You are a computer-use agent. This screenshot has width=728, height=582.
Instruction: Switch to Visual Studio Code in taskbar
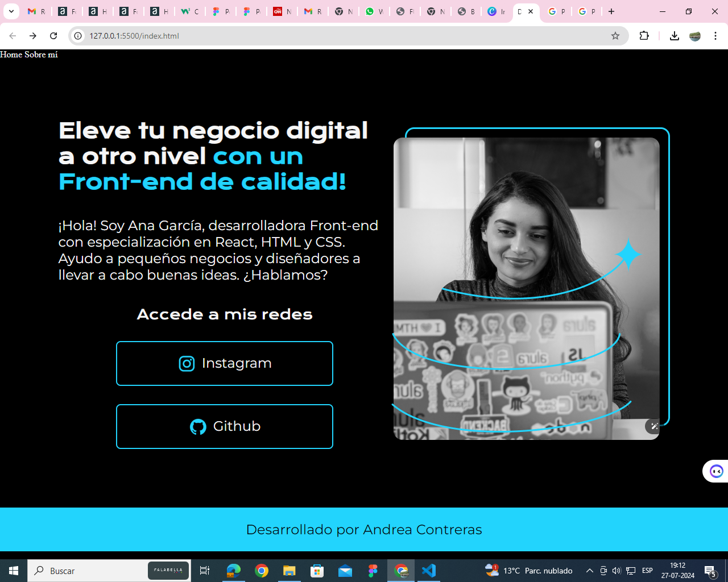(429, 571)
